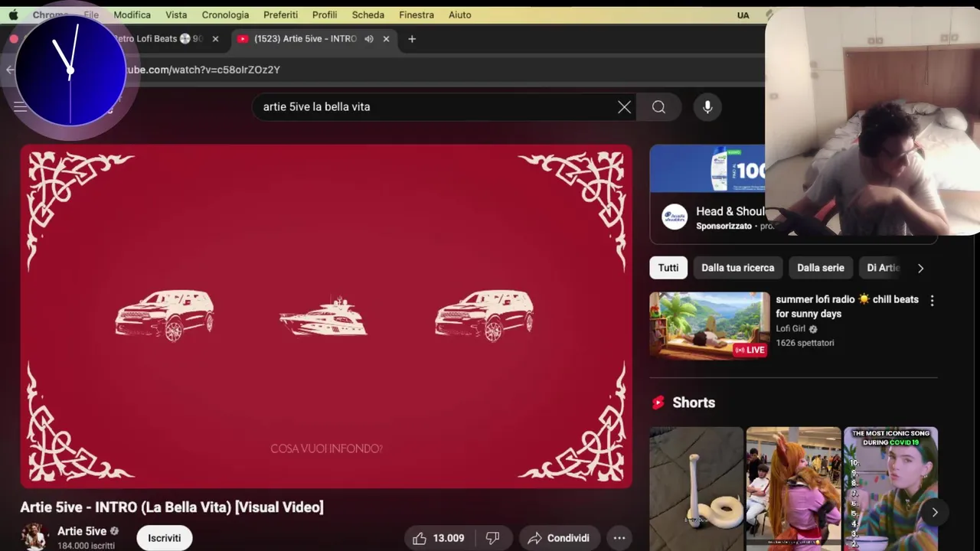
Task: Click the Chrome address bar URL
Action: [x=203, y=70]
